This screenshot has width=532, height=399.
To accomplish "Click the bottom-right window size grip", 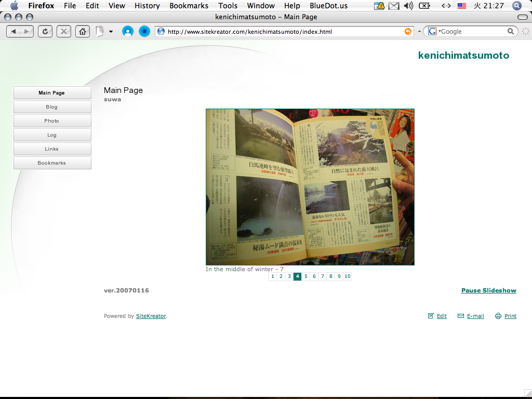I will tap(528, 393).
